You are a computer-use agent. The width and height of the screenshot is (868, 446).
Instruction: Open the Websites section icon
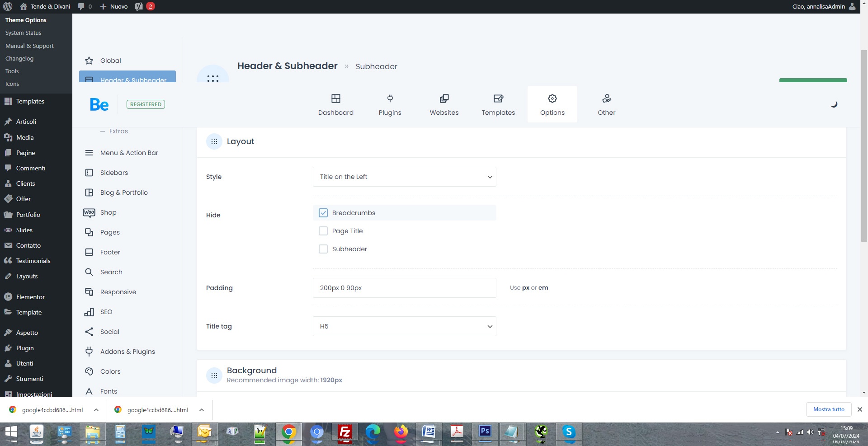[444, 99]
